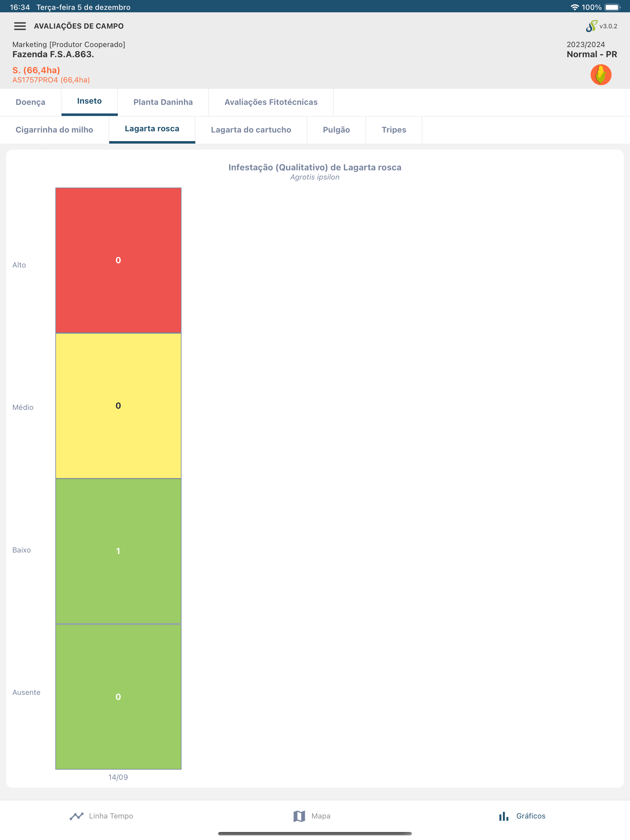
Task: Tap the Mapa map icon
Action: coord(299,816)
